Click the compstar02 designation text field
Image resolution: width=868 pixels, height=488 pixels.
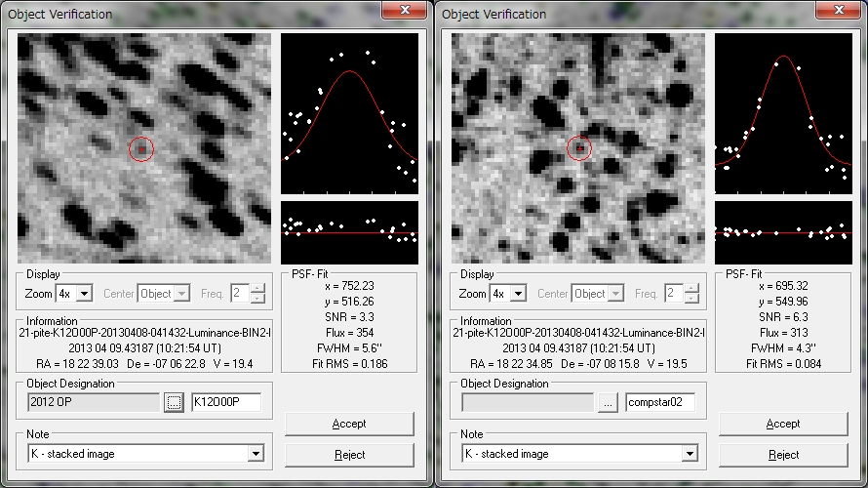click(x=660, y=402)
